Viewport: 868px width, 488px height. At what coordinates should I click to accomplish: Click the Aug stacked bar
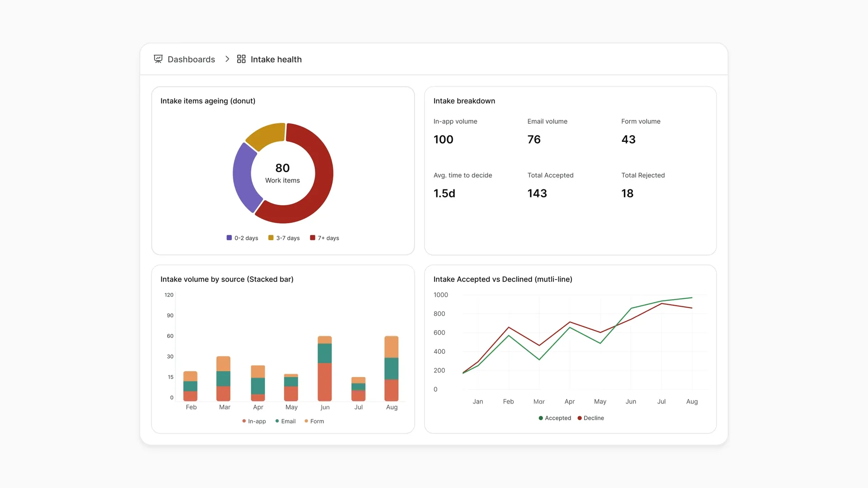[392, 368]
